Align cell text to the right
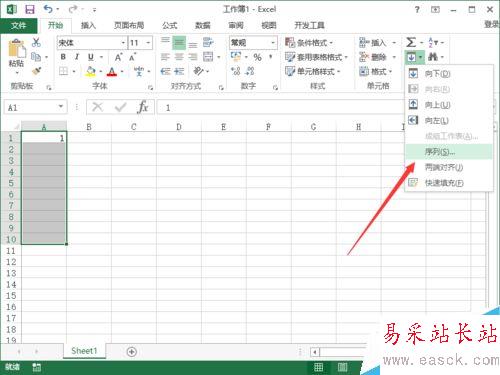 tap(193, 57)
